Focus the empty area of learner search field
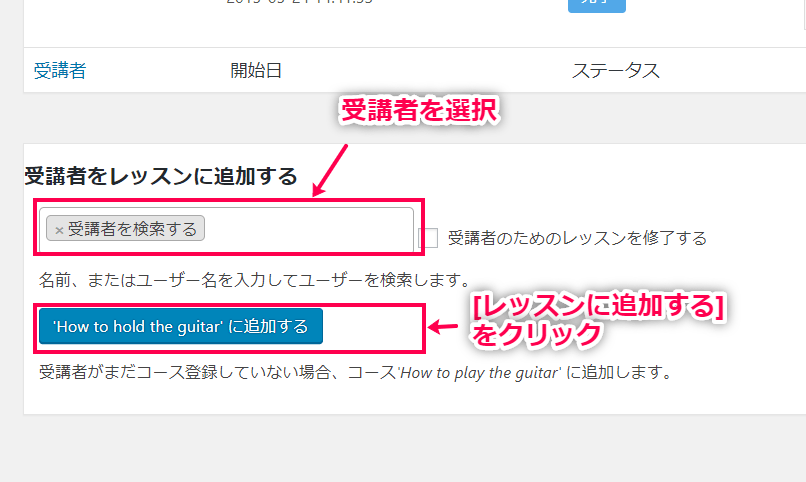Screen dimensions: 806x482 tap(308, 228)
